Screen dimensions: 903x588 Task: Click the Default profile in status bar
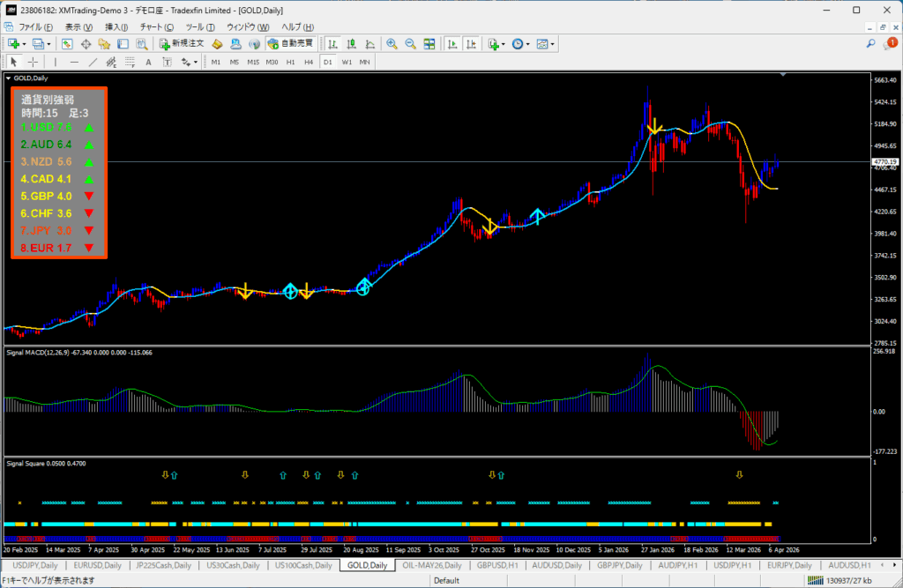point(446,581)
